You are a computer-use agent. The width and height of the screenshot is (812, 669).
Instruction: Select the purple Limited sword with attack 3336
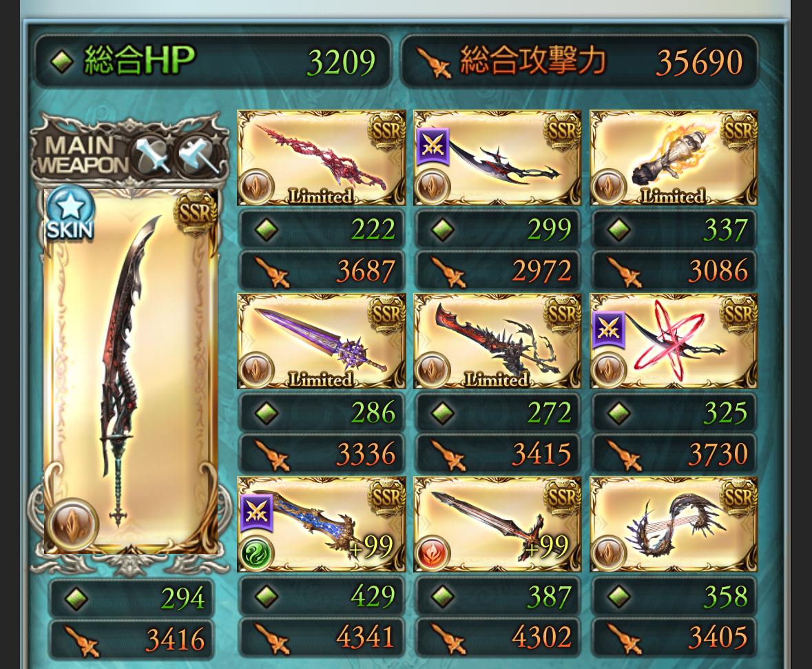click(x=321, y=341)
